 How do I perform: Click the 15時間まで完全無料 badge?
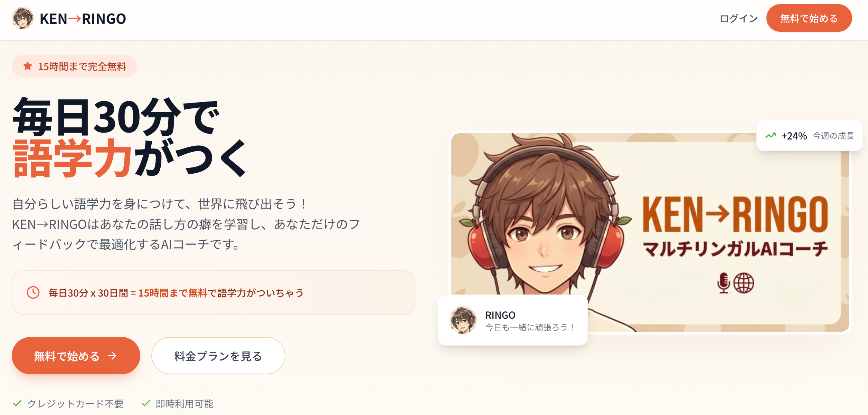[75, 66]
